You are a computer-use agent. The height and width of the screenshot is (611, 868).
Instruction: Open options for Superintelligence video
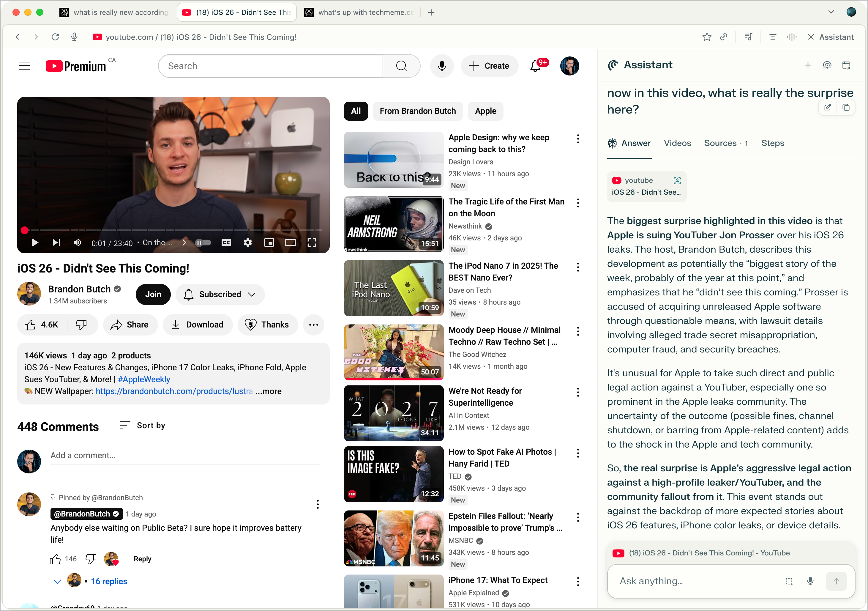coord(578,393)
